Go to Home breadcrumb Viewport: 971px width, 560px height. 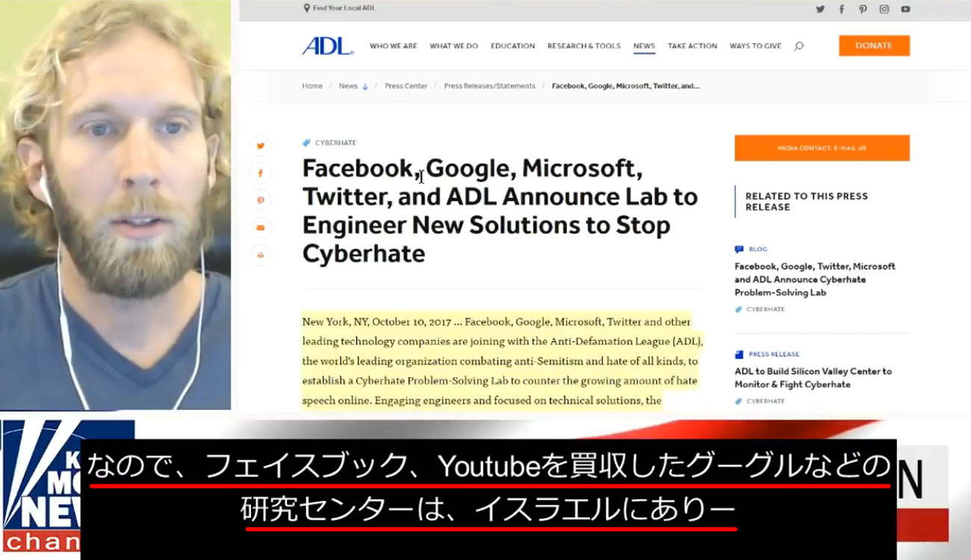point(312,86)
